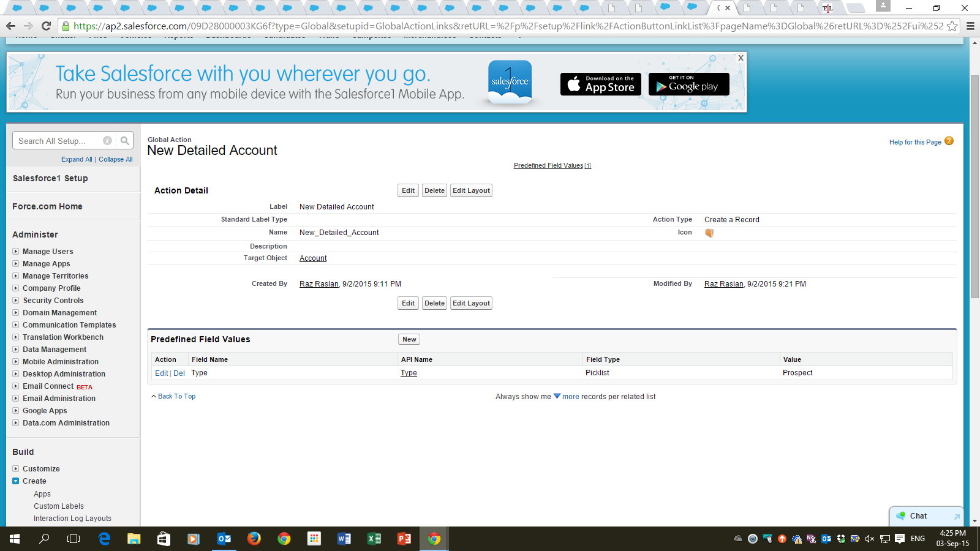This screenshot has width=980, height=551.
Task: Click the 'Prospect' value cell
Action: [797, 373]
